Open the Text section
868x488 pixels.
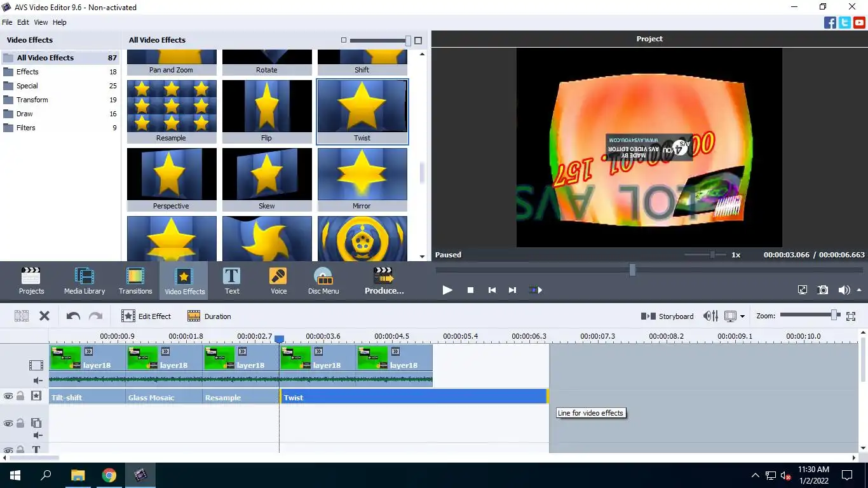232,281
